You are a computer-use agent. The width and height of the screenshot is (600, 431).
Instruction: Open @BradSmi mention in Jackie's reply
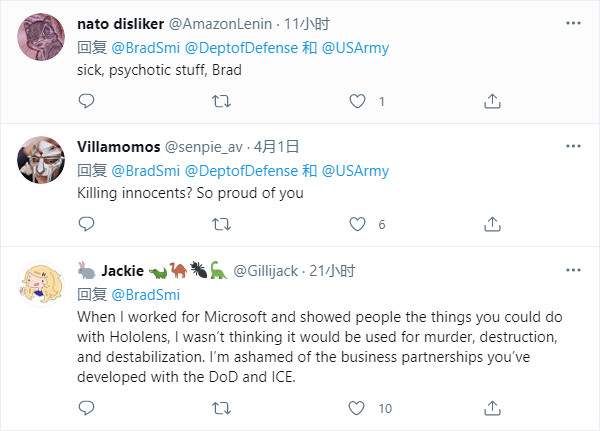pos(145,294)
